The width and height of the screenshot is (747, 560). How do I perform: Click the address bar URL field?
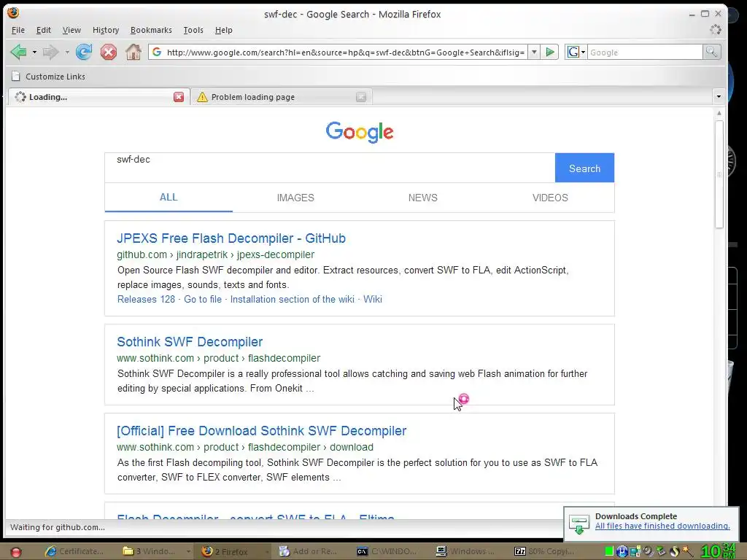tap(345, 52)
